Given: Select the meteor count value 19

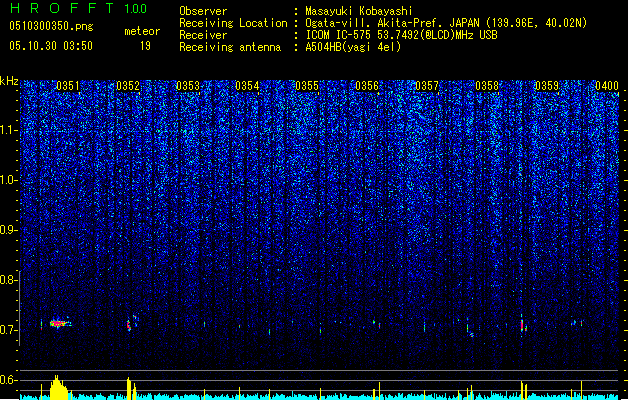Looking at the screenshot, I should (145, 46).
